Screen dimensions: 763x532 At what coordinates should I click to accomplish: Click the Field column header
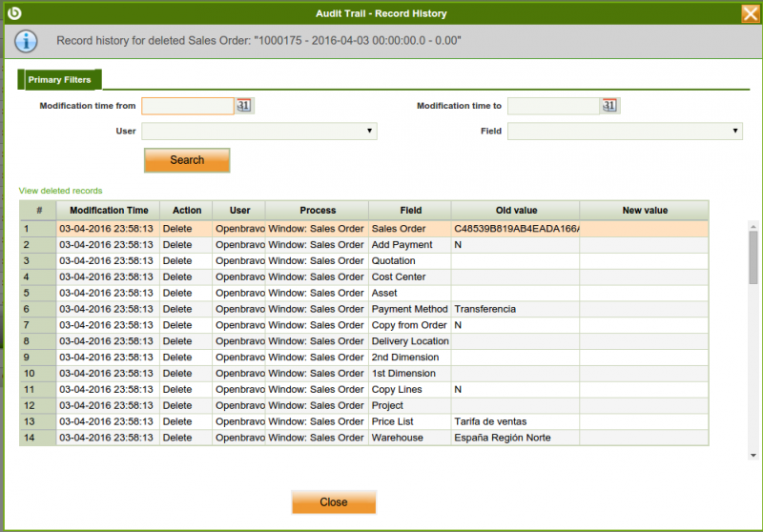409,210
